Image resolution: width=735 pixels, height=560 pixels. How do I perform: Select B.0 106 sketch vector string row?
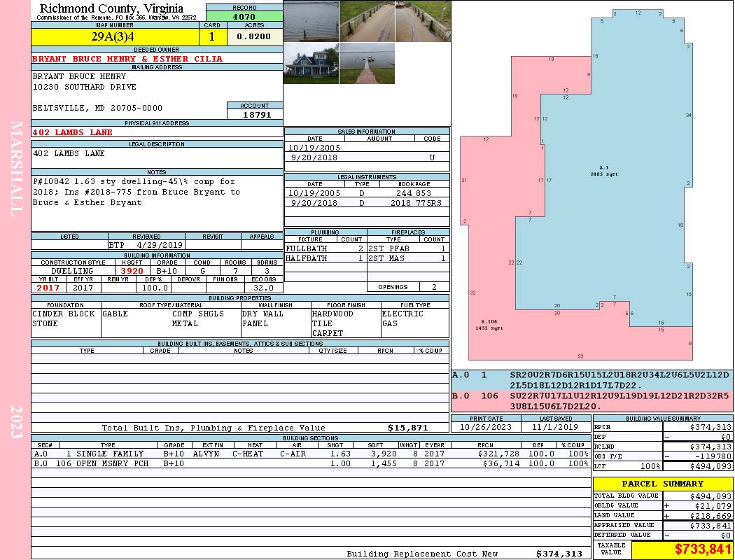[592, 400]
